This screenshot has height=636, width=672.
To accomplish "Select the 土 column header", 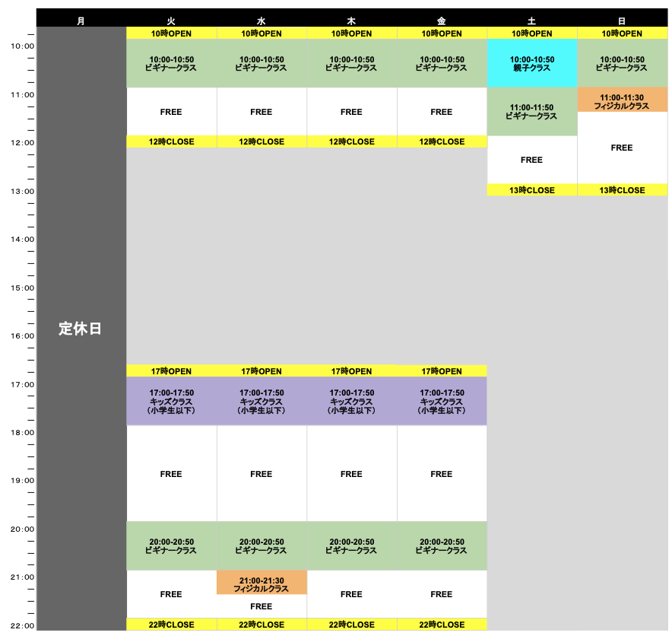I will point(531,21).
